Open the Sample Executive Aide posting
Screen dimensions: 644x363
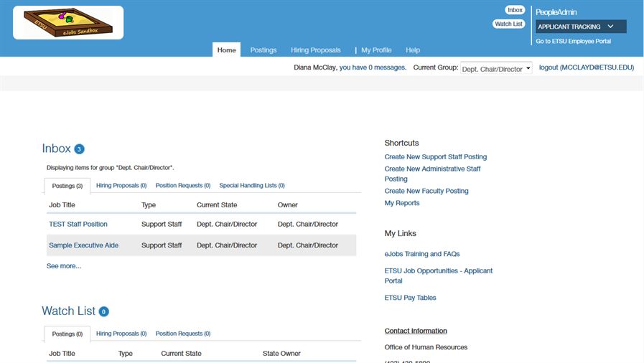83,245
